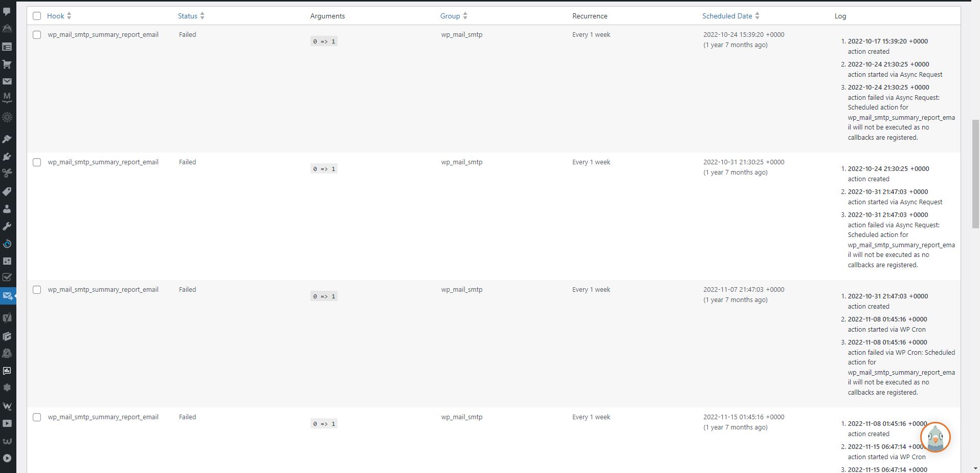Open Appearance paintbrush icon in sidebar
Viewport: 980px width, 473px height.
(x=7, y=139)
